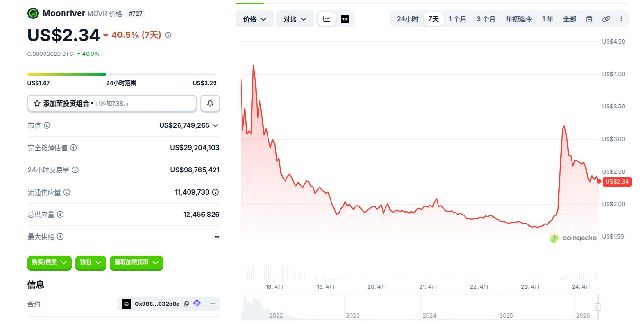
Task: Open the calendar date range picker
Action: coord(589,19)
